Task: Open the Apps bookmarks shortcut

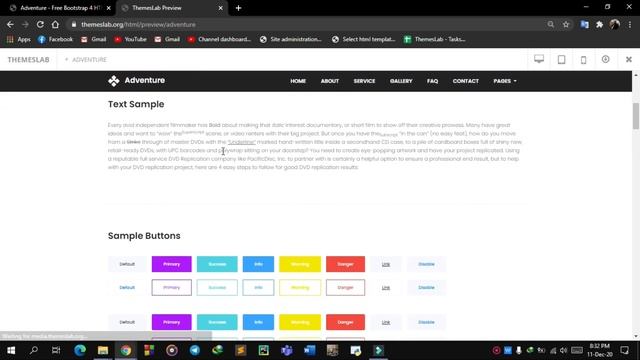Action: 19,39
